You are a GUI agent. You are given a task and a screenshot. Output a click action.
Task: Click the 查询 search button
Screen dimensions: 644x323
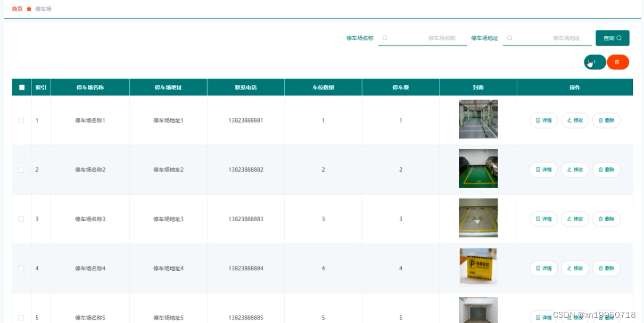pos(613,38)
